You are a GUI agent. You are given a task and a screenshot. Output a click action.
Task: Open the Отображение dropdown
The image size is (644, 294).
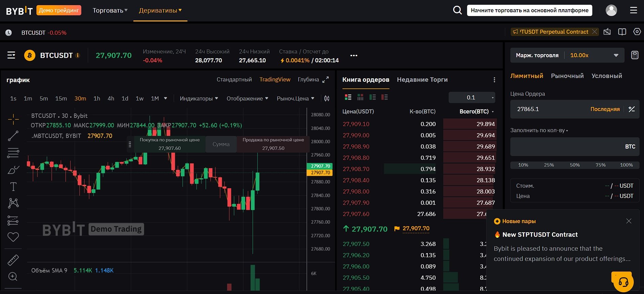[x=247, y=98]
